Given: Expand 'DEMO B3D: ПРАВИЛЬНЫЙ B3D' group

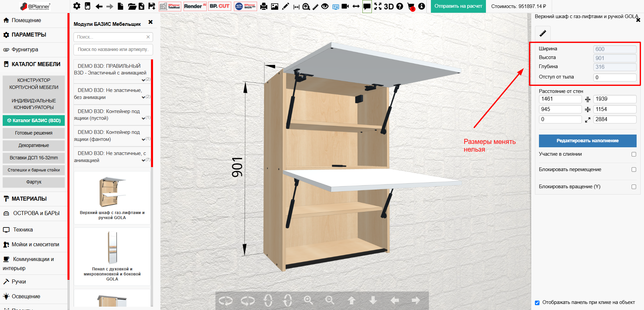Looking at the screenshot, I should (112, 71).
